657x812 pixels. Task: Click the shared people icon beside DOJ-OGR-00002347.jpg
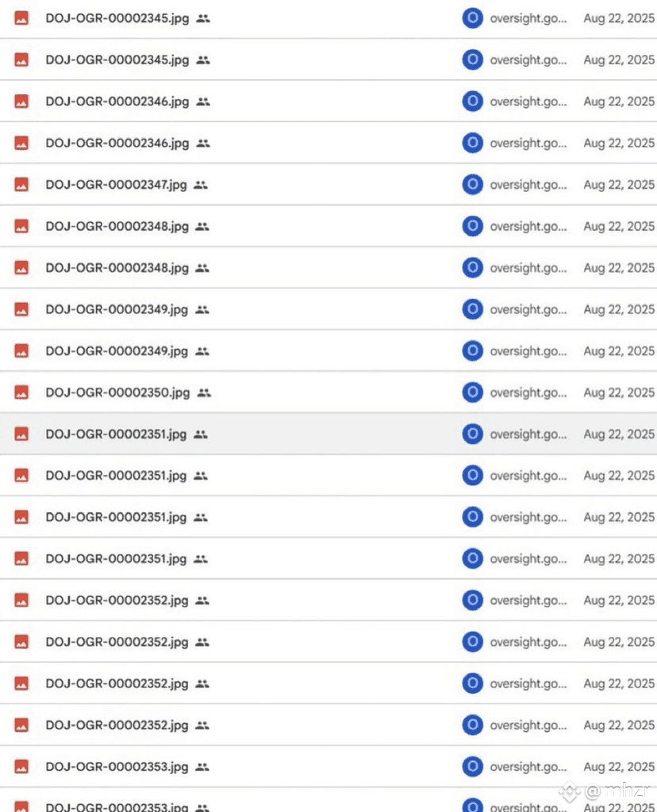tap(200, 185)
